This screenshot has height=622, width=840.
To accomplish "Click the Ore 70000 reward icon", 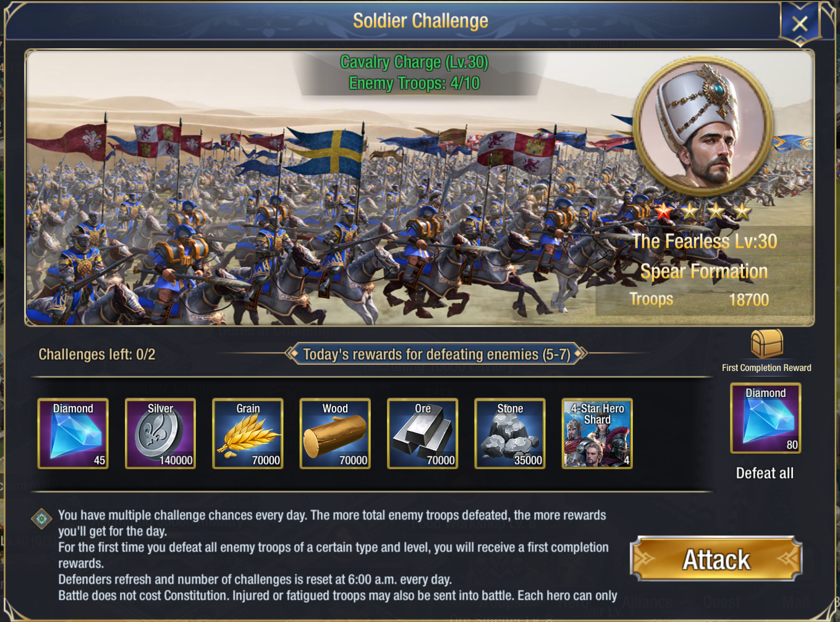I will click(x=423, y=433).
